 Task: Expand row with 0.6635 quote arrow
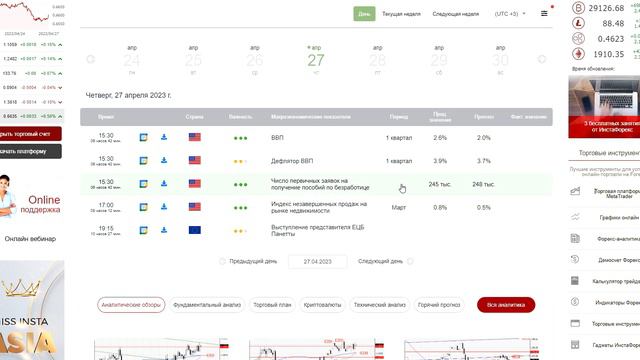point(60,116)
